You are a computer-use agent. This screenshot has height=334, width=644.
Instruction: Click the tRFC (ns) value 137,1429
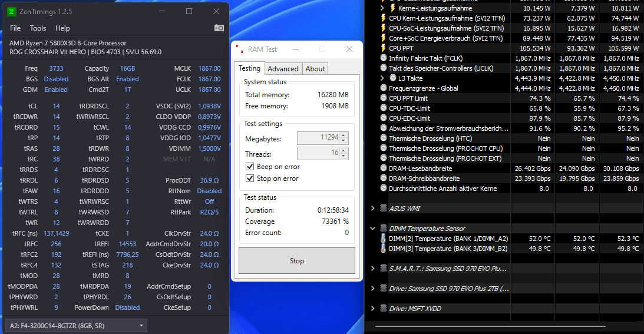point(56,233)
